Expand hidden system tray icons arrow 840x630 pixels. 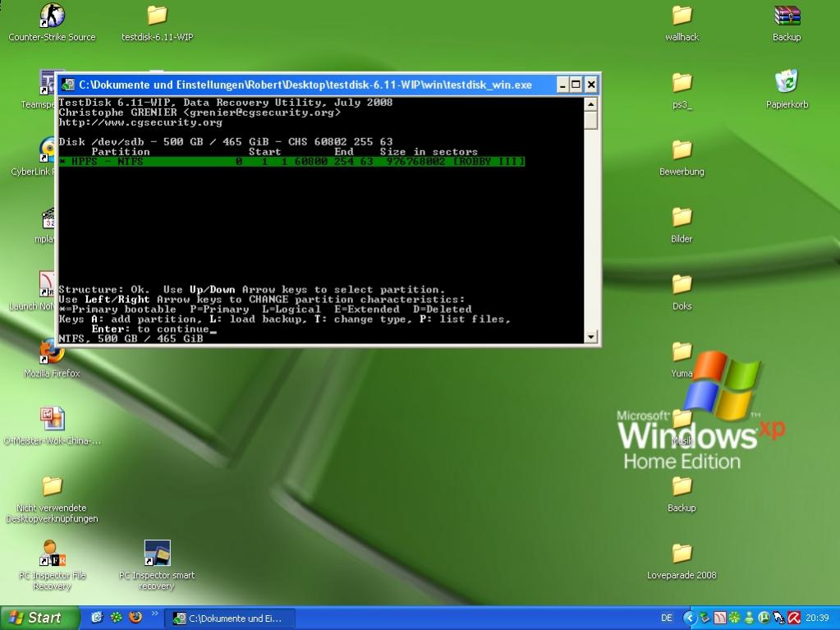tap(690, 618)
